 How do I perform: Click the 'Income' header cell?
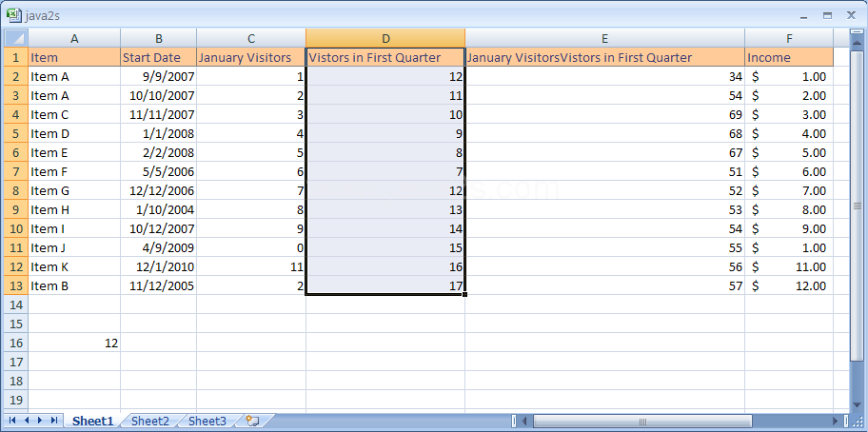789,57
